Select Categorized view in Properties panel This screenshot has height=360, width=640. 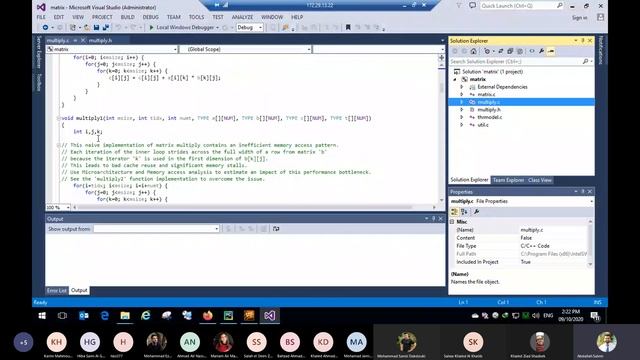(454, 211)
